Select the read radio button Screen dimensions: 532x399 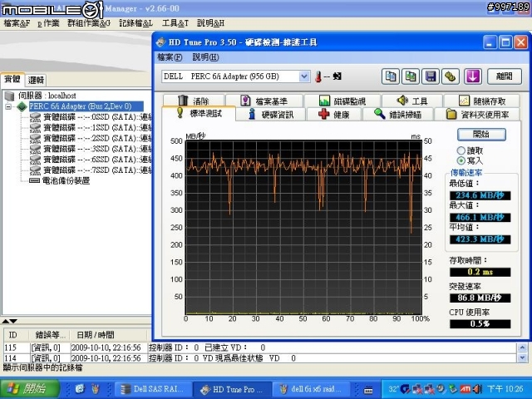[x=461, y=150]
